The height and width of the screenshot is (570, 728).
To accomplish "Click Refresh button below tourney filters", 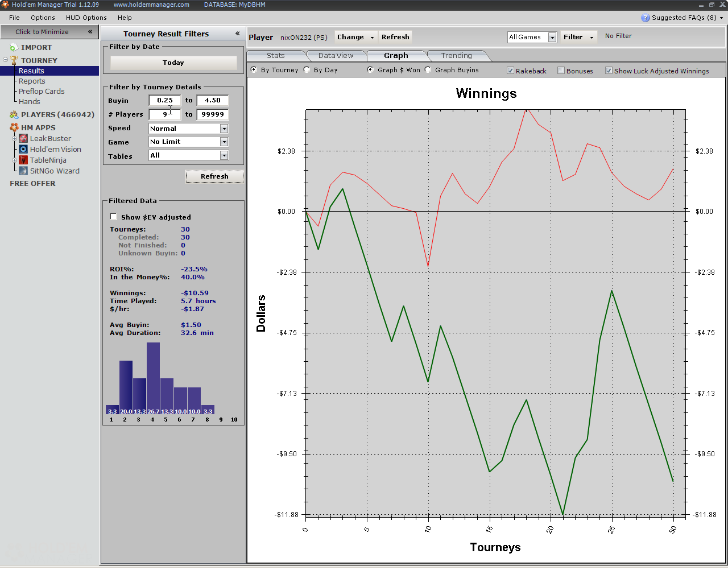I will (x=214, y=176).
